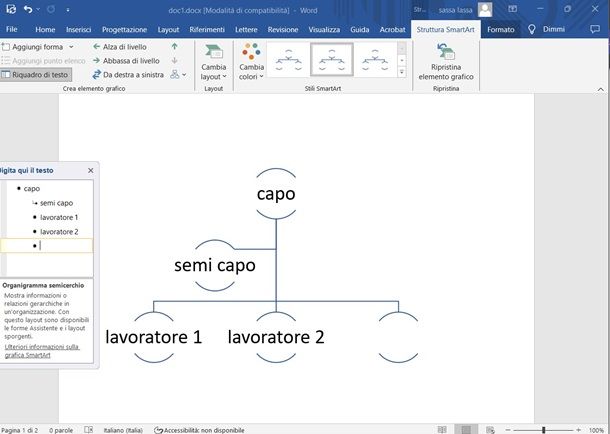Expand the Aggiungi forma dropdown arrow

click(x=71, y=47)
